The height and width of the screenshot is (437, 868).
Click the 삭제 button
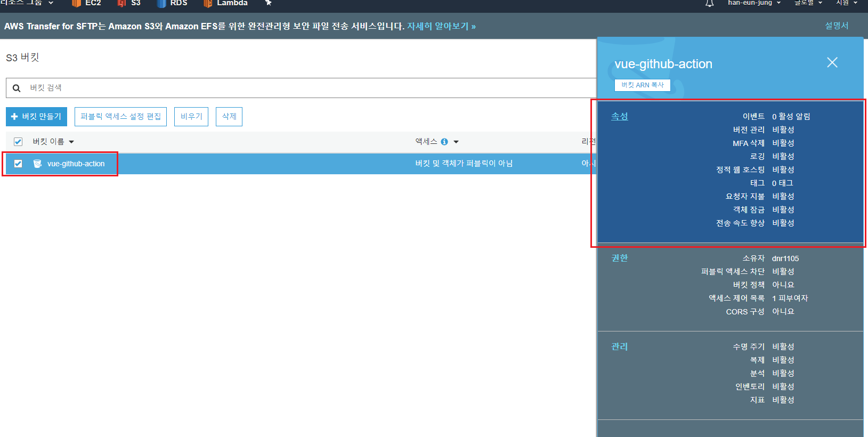coord(229,117)
